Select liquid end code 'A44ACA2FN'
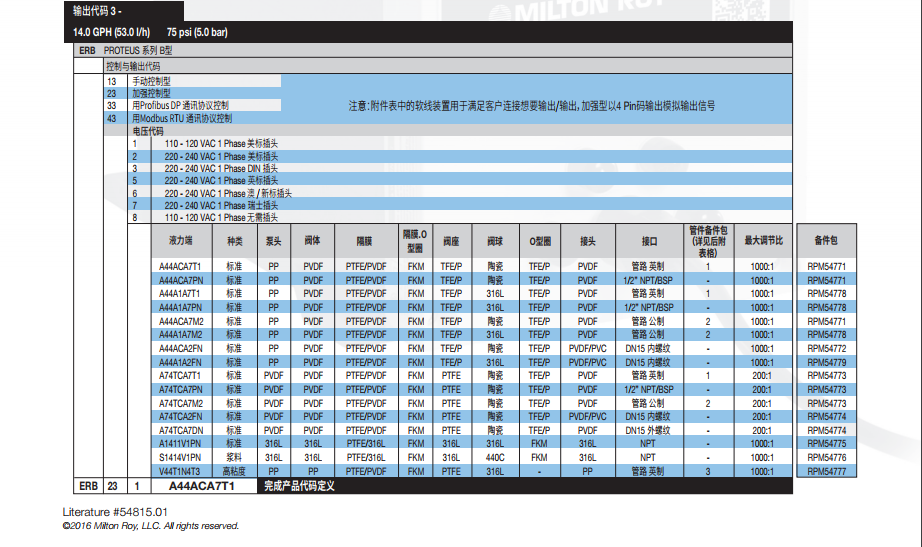Screen dimensions: 922x547 point(180,349)
